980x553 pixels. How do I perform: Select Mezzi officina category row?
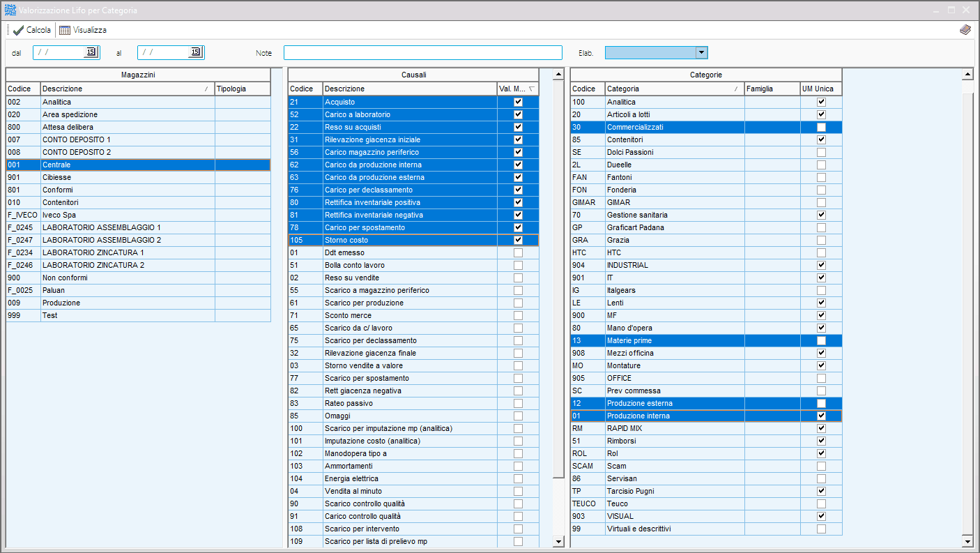pyautogui.click(x=706, y=353)
